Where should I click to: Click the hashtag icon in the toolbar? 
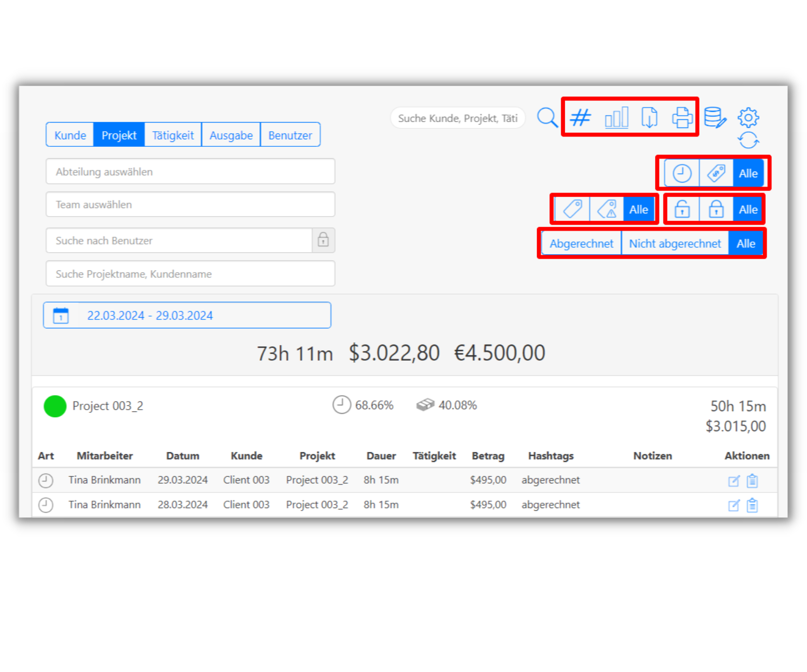581,117
